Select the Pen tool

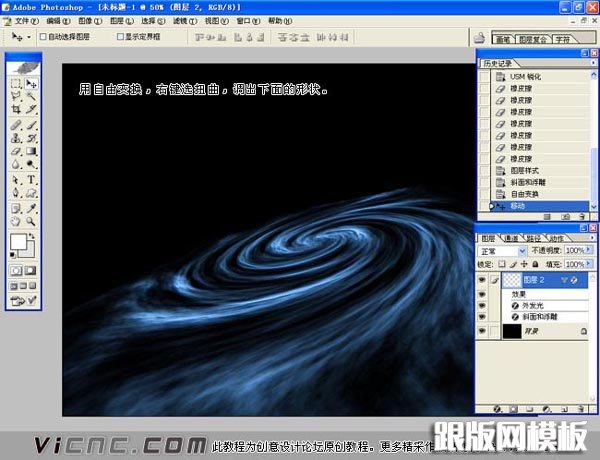pyautogui.click(x=16, y=192)
